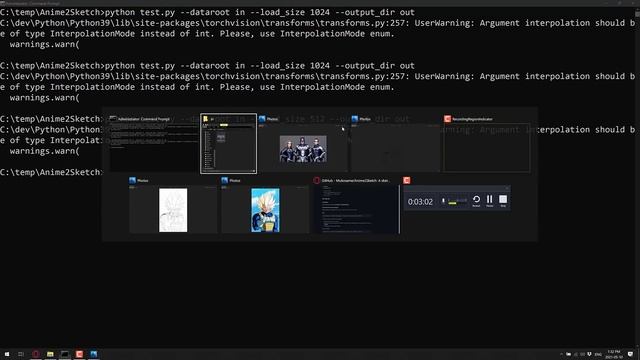This screenshot has width=640, height=360.
Task: Click the Pause button on the recorder
Action: [x=489, y=200]
